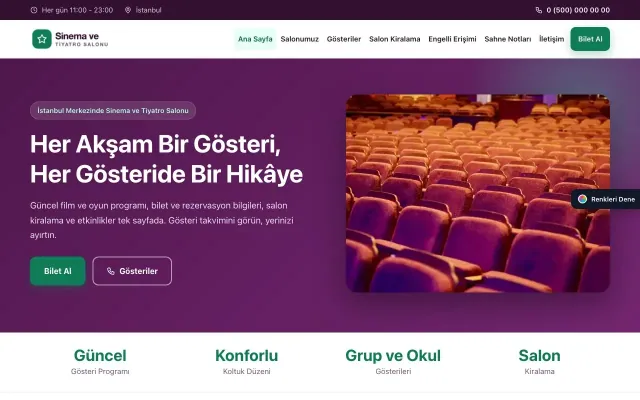Click the İstanbul location text in the top bar
Viewport: 640px width, 400px height.
click(x=149, y=10)
